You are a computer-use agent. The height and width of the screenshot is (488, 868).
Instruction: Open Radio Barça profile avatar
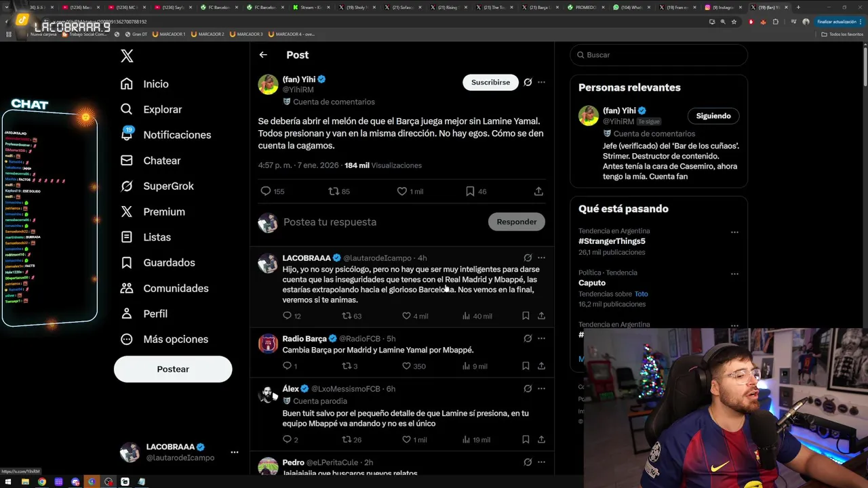pos(268,344)
